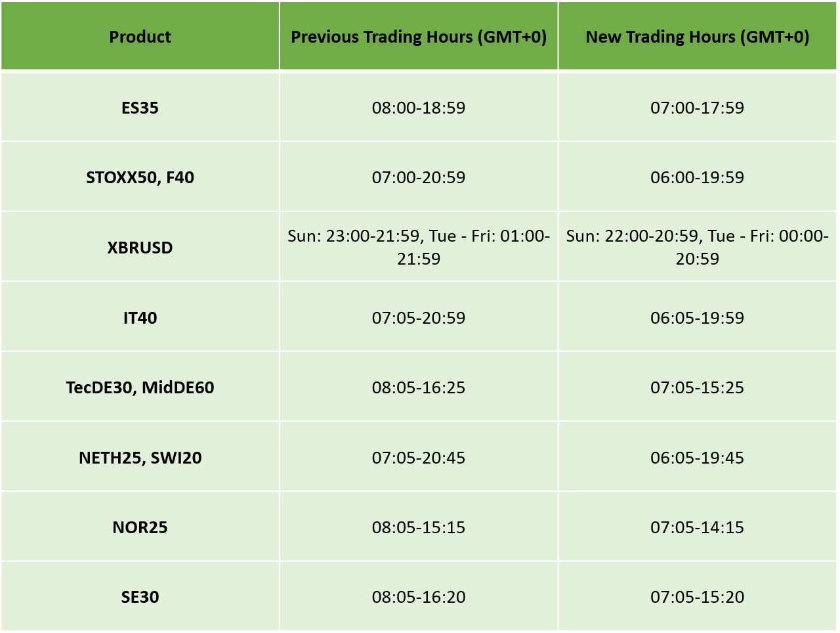Click the TecDE30, MidDE60 cell
The image size is (840, 633).
click(140, 387)
